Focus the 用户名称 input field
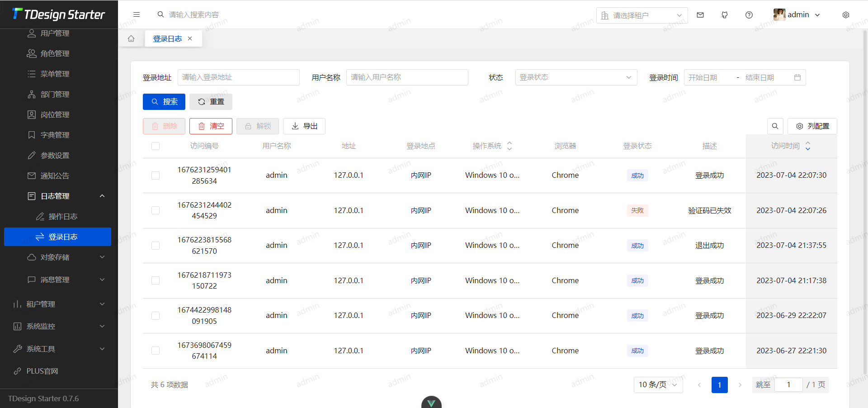Viewport: 868px width, 408px height. (407, 77)
